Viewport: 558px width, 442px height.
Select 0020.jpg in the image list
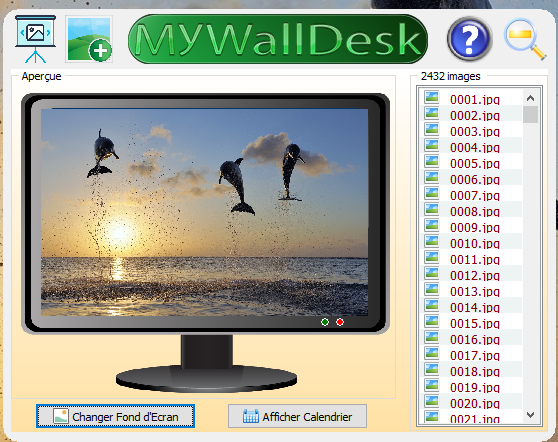pyautogui.click(x=475, y=404)
